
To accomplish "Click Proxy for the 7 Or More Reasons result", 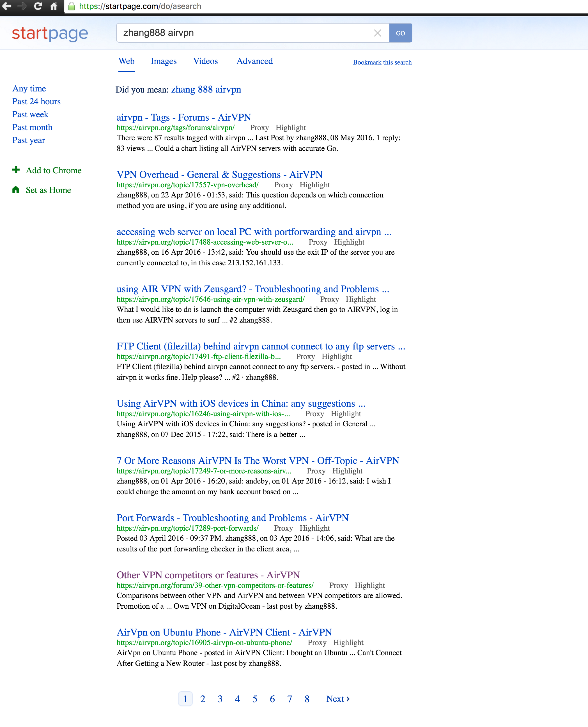I will [x=316, y=471].
